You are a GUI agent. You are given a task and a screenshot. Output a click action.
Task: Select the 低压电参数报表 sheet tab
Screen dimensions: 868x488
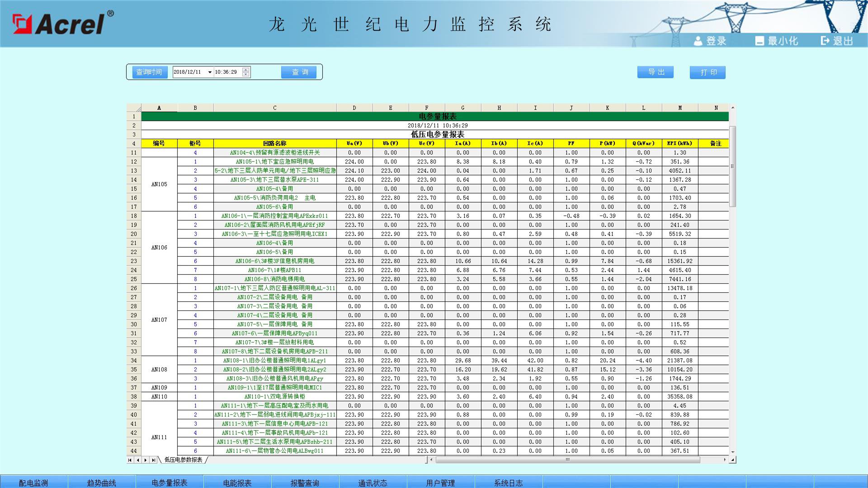(184, 460)
